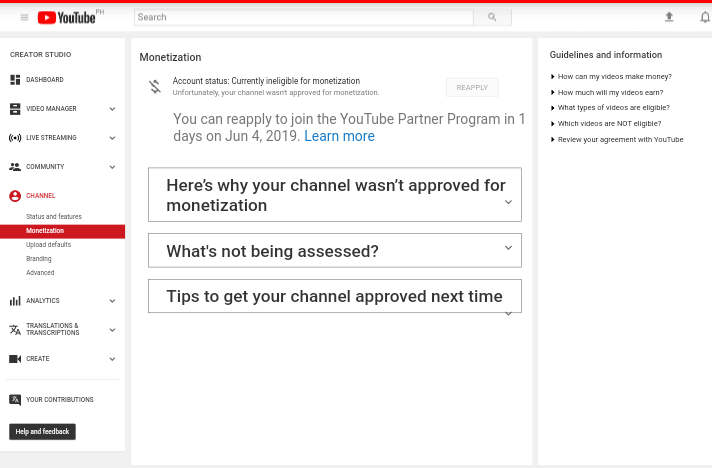Open Your Contributions label link
Image resolution: width=712 pixels, height=468 pixels.
tap(60, 400)
